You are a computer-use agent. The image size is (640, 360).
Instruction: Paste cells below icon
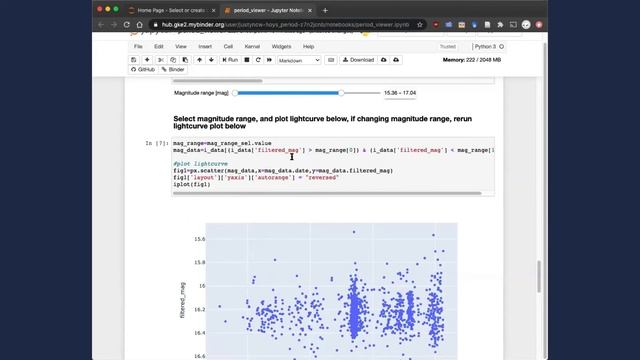[185, 60]
